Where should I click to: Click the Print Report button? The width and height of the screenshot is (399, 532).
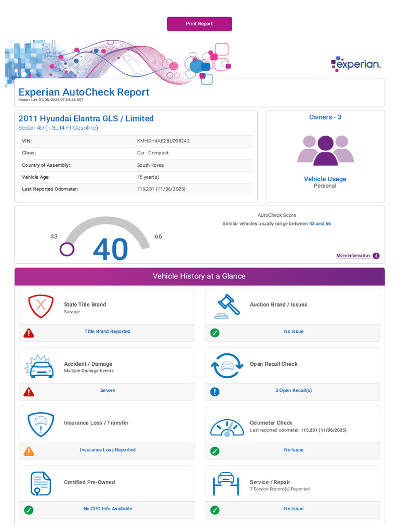click(199, 24)
